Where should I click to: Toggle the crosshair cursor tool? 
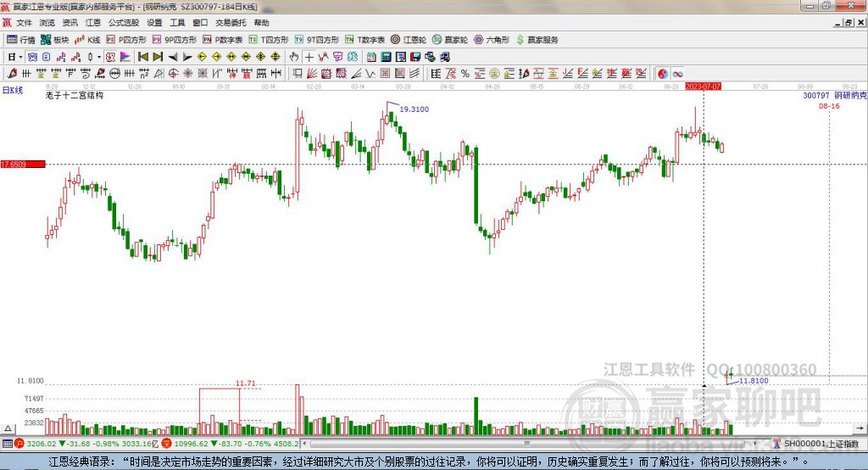coord(309,57)
